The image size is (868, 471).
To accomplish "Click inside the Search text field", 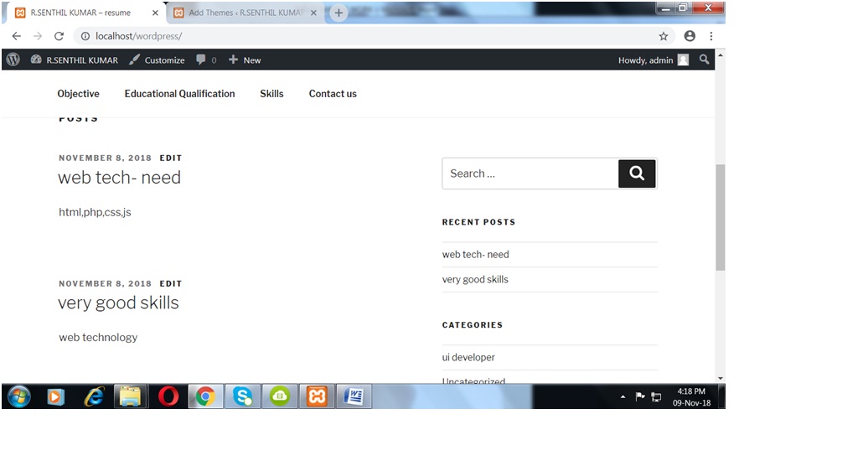I will [530, 173].
